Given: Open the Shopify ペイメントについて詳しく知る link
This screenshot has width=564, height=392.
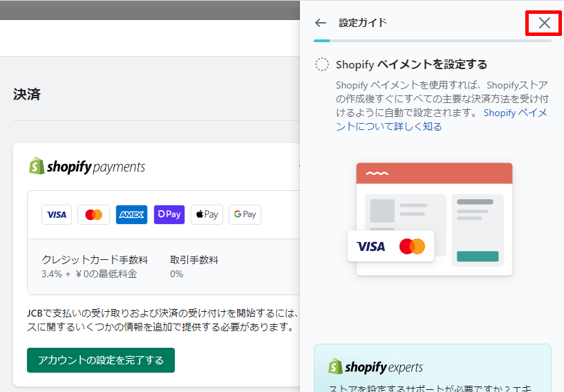Looking at the screenshot, I should pyautogui.click(x=442, y=120).
